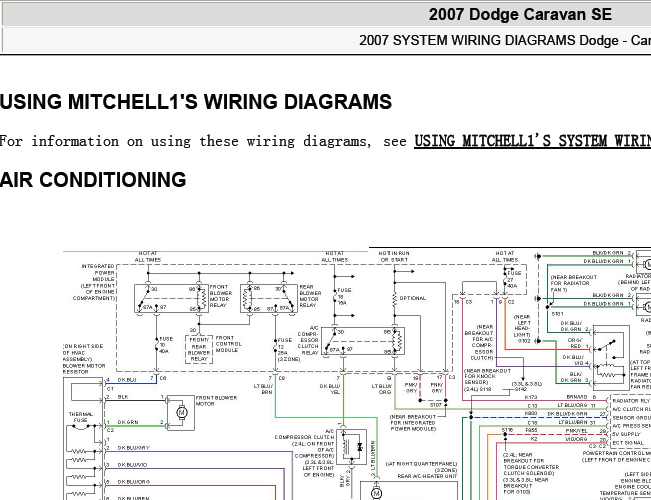Click the '2007 Dodge Caravan SE' title
This screenshot has height=500, width=651.
click(x=520, y=15)
